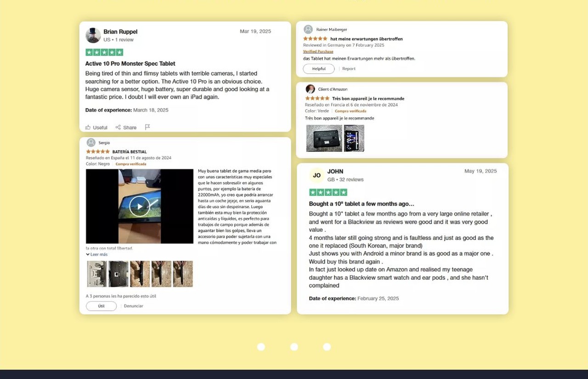Open the third image thumbnail in Sergio's review
The height and width of the screenshot is (379, 588).
click(140, 274)
